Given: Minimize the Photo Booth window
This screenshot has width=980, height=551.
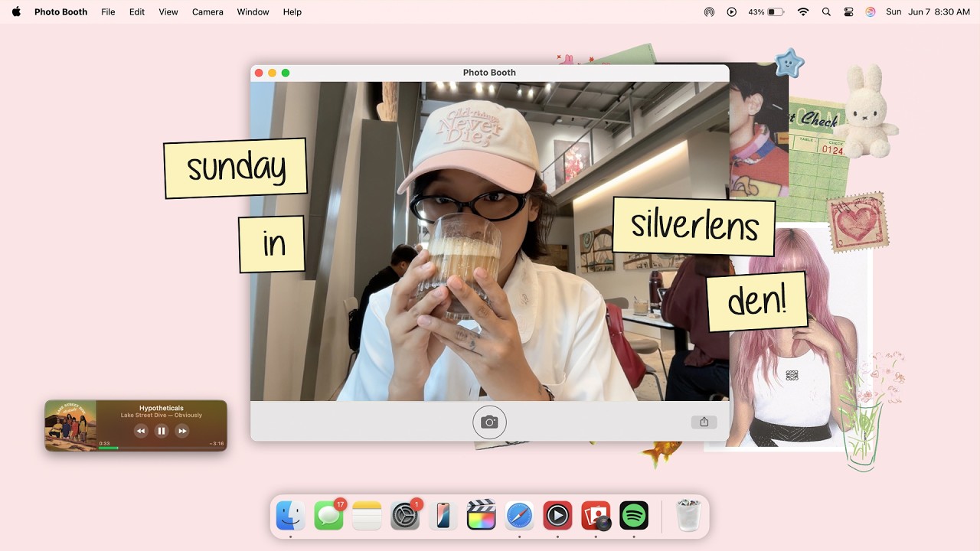Looking at the screenshot, I should pyautogui.click(x=272, y=73).
